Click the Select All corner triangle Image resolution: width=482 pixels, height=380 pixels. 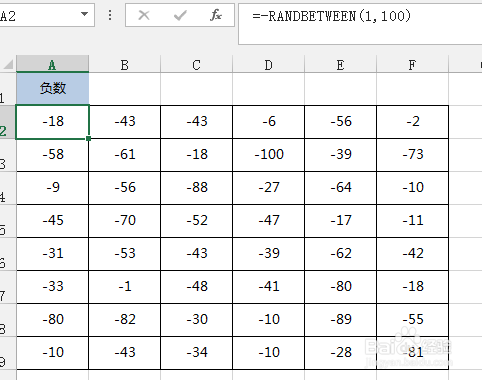[8, 64]
